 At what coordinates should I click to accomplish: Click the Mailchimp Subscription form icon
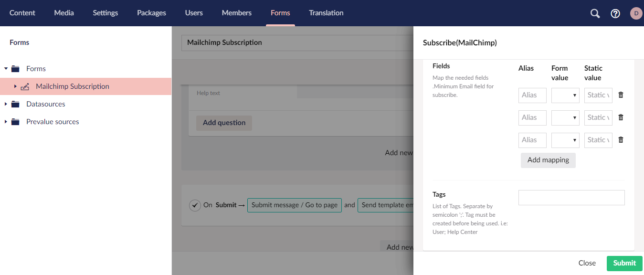25,87
